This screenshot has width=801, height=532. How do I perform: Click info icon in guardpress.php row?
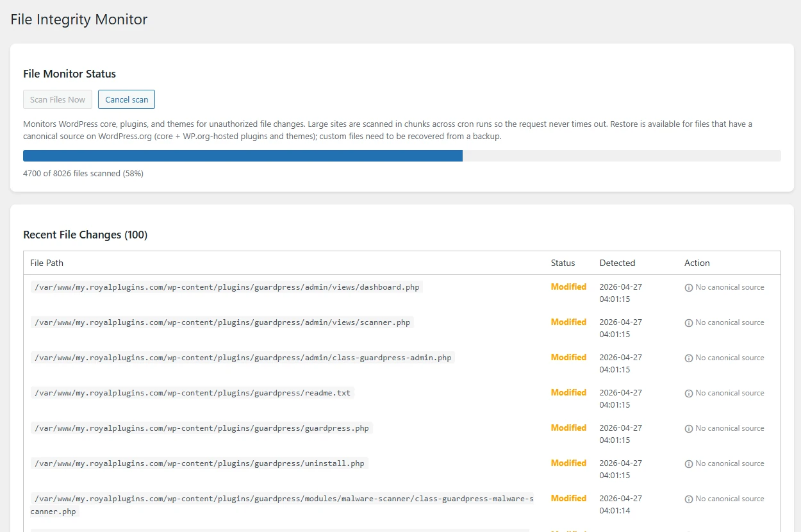tap(689, 429)
